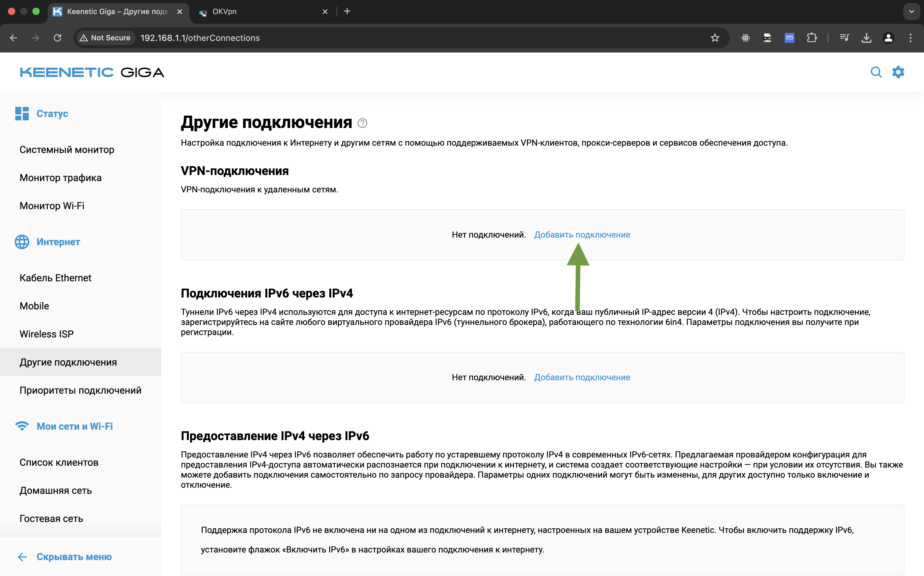
Task: Select Системный монитор in the sidebar
Action: point(67,149)
